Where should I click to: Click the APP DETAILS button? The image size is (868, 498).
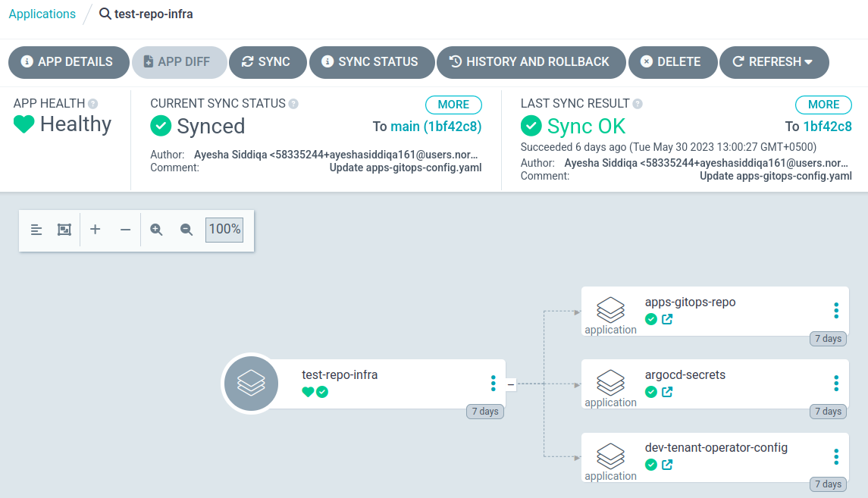pos(67,62)
